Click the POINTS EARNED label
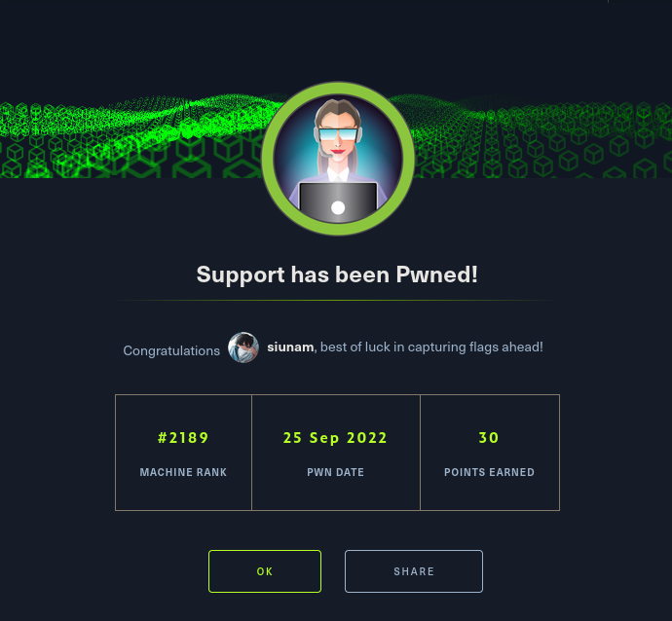Viewport: 672px width, 621px height. [489, 472]
